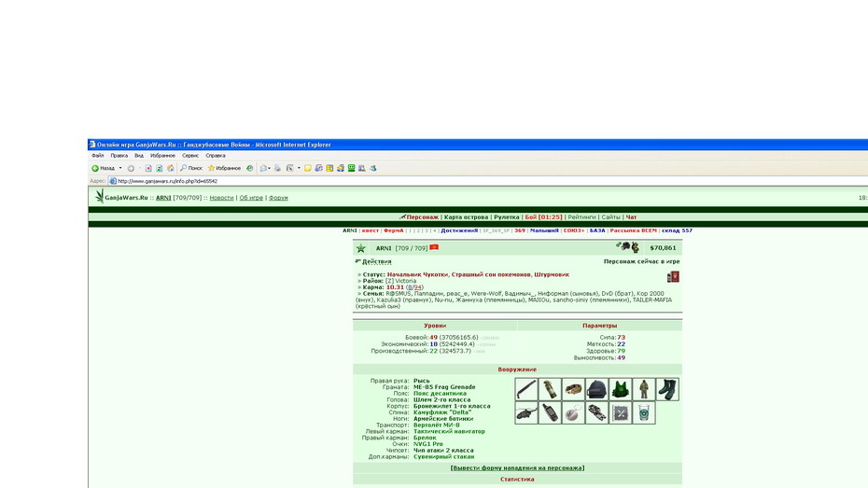Go to the Персонаж navigation link
This screenshot has width=868, height=488.
click(423, 217)
